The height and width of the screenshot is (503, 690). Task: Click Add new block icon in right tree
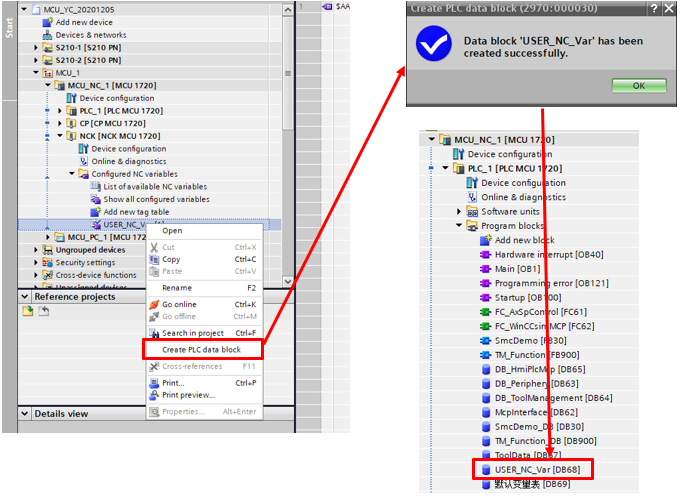pos(485,240)
